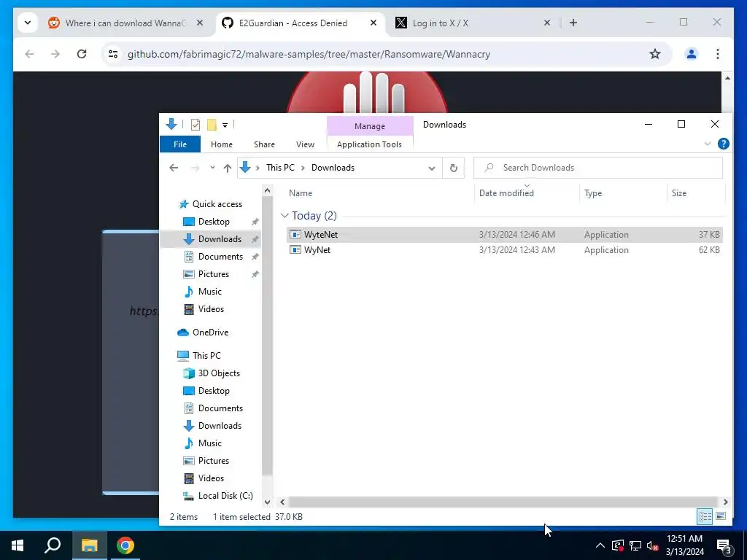The image size is (747, 560).
Task: Show hidden system tray icons
Action: 600,545
